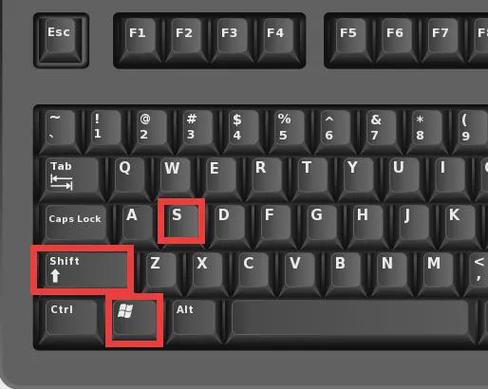Click the F1 function key

pyautogui.click(x=138, y=39)
